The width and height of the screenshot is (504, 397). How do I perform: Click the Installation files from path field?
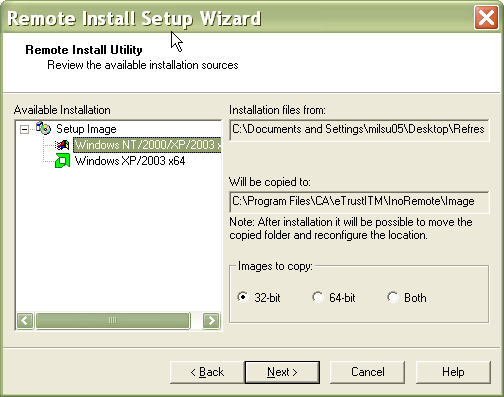pyautogui.click(x=359, y=130)
